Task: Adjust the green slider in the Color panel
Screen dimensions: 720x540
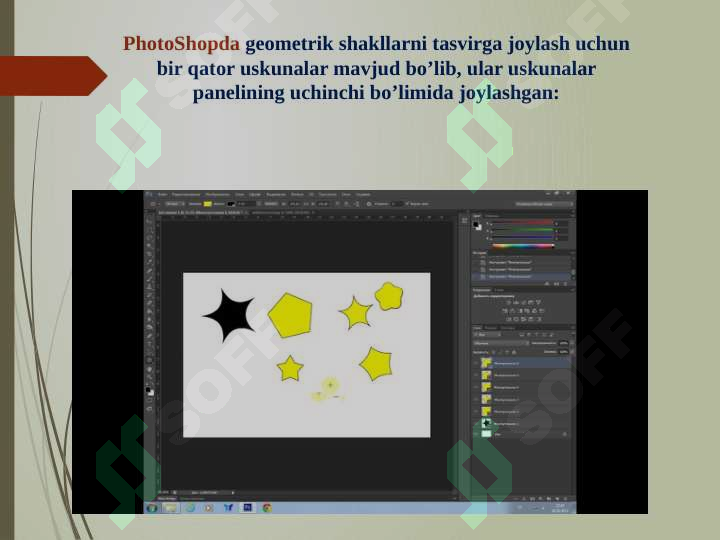Action: pyautogui.click(x=523, y=231)
